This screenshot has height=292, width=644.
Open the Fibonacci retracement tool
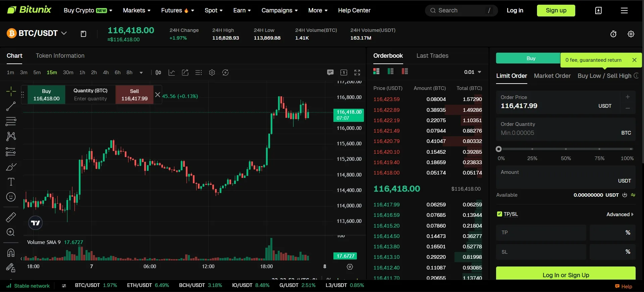pos(11,121)
